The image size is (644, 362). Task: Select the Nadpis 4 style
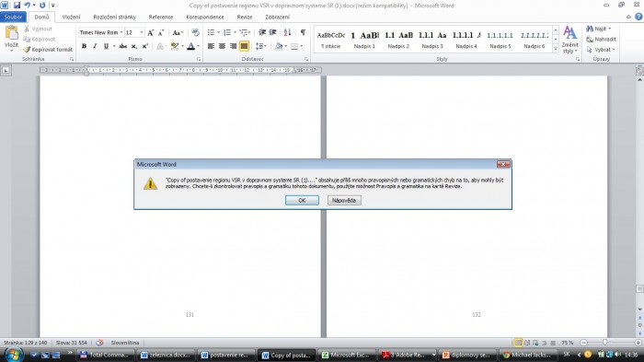tap(466, 40)
